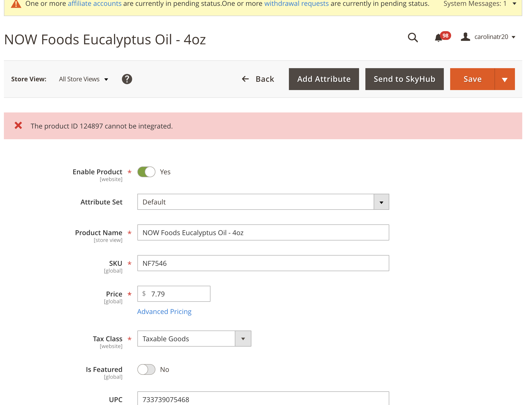Expand the System Messages dropdown arrow
532x405 pixels.
514,4
